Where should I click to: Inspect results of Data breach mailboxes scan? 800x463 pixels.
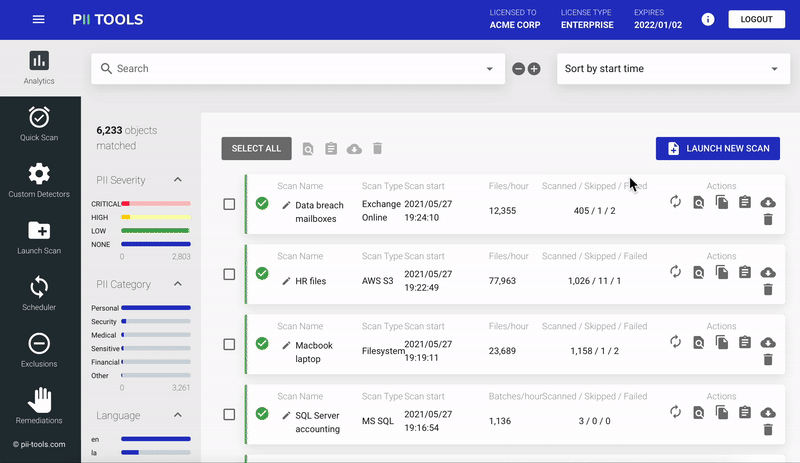[698, 203]
